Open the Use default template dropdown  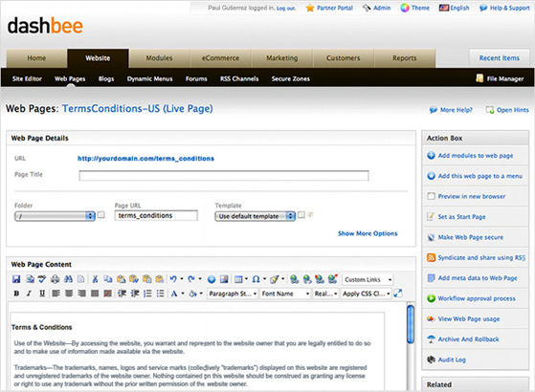click(x=255, y=216)
